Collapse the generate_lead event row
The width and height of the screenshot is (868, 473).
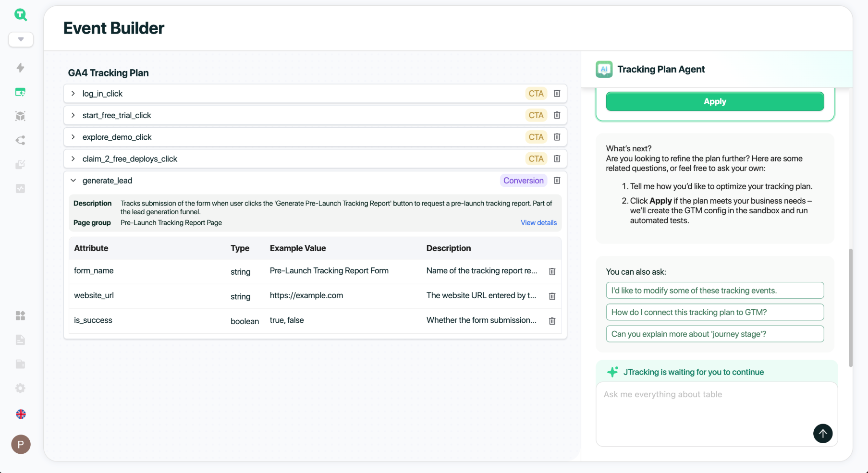(73, 181)
